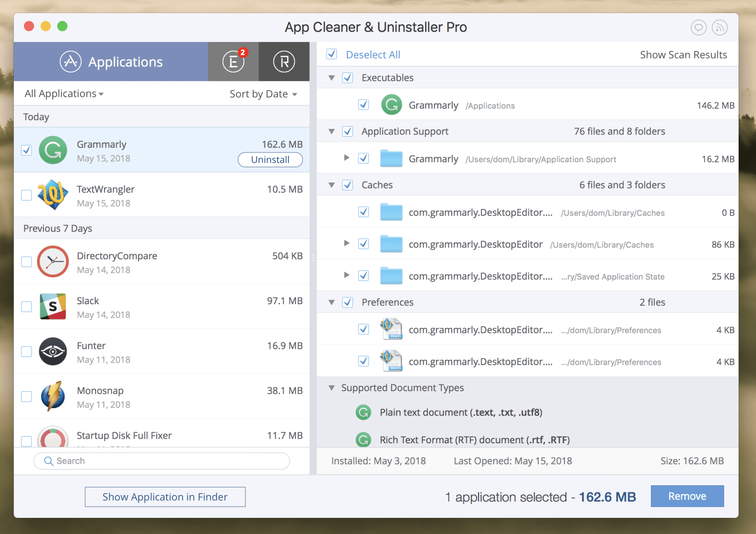
Task: Click the Grammarly 146.2 MB executable row
Action: 527,105
